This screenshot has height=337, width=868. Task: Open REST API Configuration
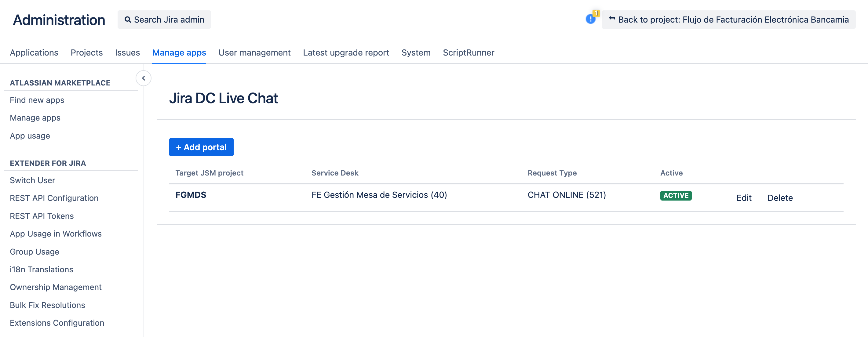tap(54, 198)
